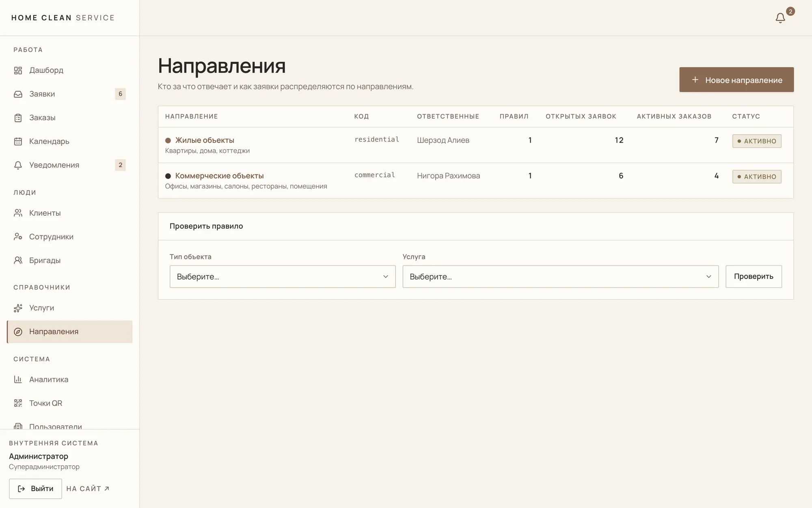The height and width of the screenshot is (508, 812).
Task: Click the open requests value 12
Action: tap(619, 140)
